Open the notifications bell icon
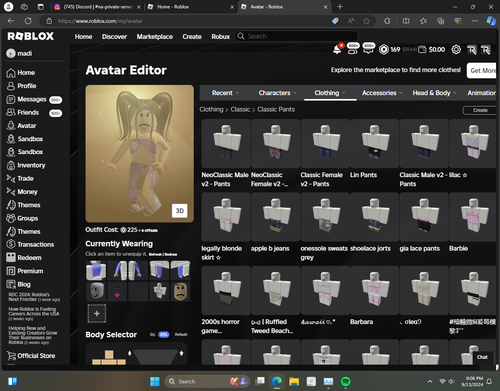 (337, 50)
